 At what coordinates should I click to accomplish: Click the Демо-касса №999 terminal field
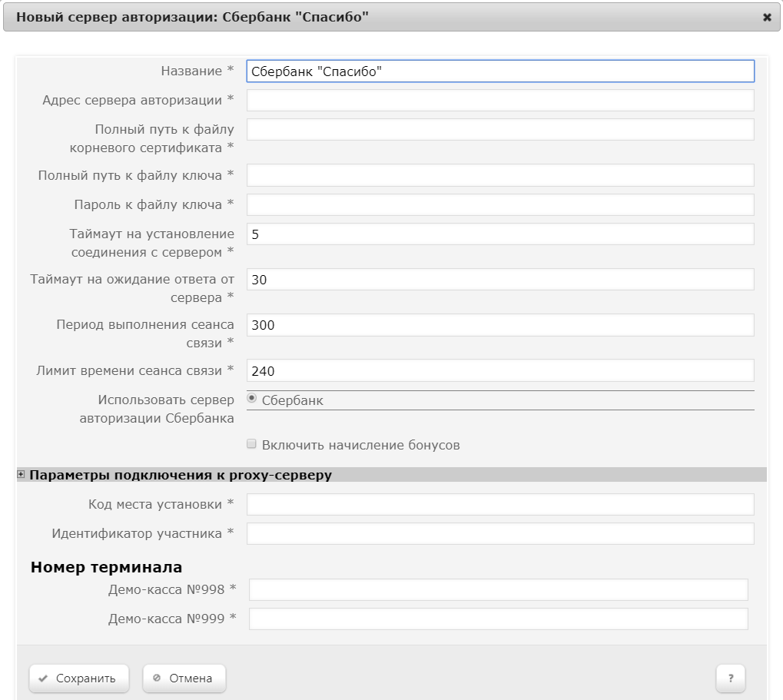[499, 619]
